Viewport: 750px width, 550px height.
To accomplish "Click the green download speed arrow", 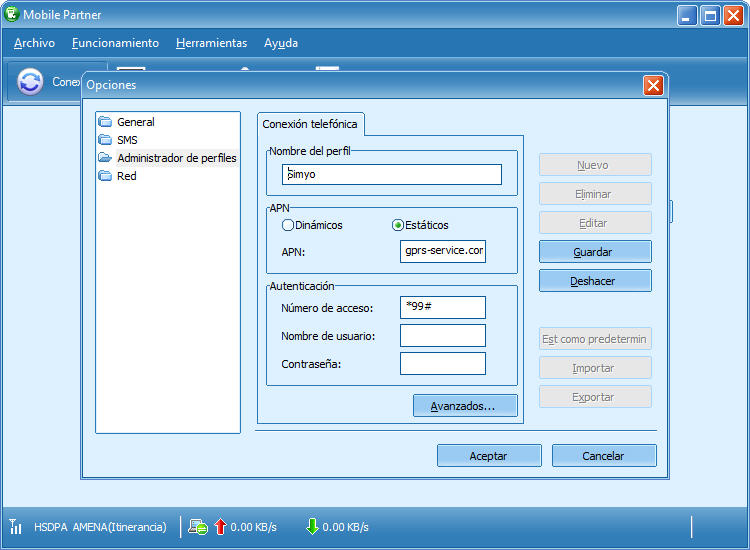I will click(312, 527).
